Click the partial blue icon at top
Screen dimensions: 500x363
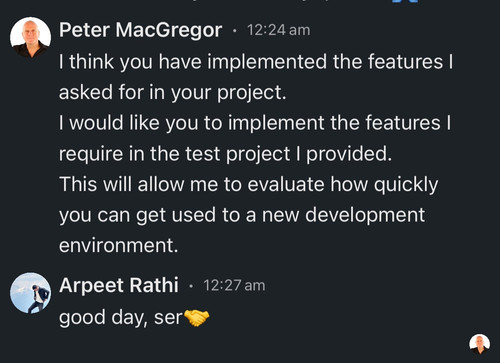coord(404,1)
